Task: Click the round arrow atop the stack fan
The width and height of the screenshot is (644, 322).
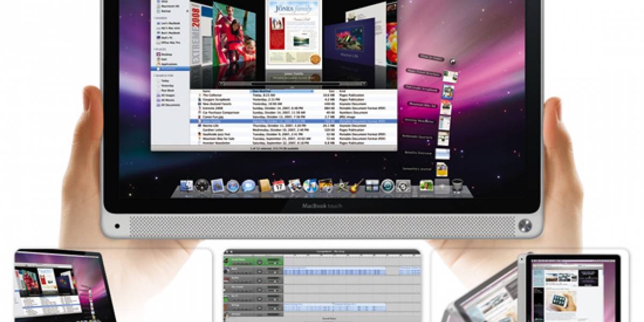Action: pyautogui.click(x=452, y=61)
